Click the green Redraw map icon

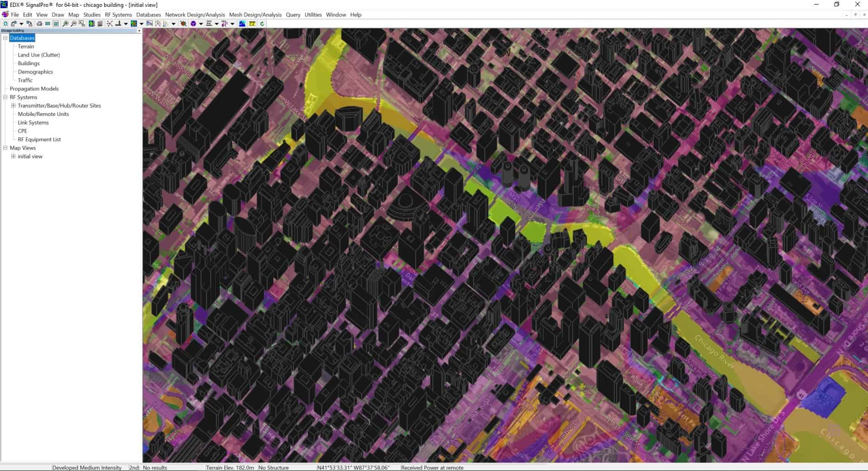[x=262, y=24]
